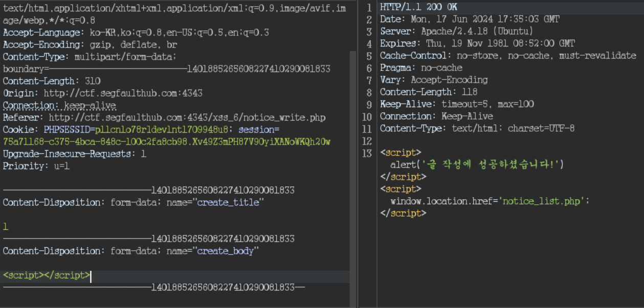
Task: Click the Vary: Accept-Encoding header
Action: 434,80
